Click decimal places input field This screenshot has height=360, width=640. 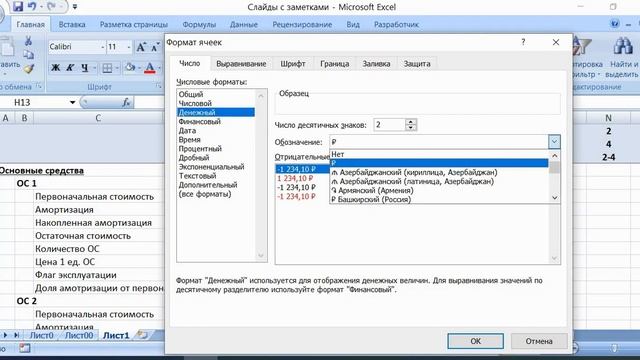(x=389, y=124)
